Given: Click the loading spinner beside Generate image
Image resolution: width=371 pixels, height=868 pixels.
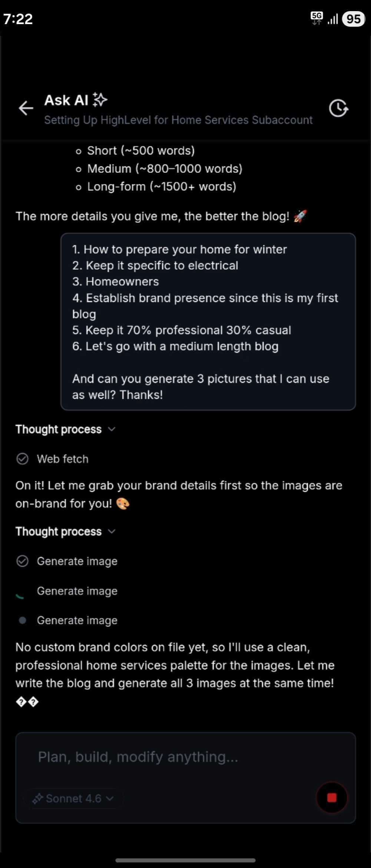Looking at the screenshot, I should [x=21, y=593].
